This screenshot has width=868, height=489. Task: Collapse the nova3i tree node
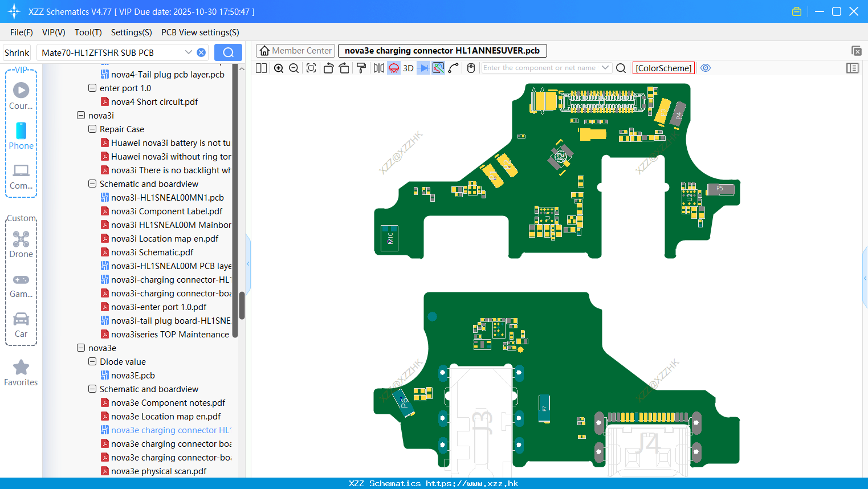pyautogui.click(x=81, y=116)
